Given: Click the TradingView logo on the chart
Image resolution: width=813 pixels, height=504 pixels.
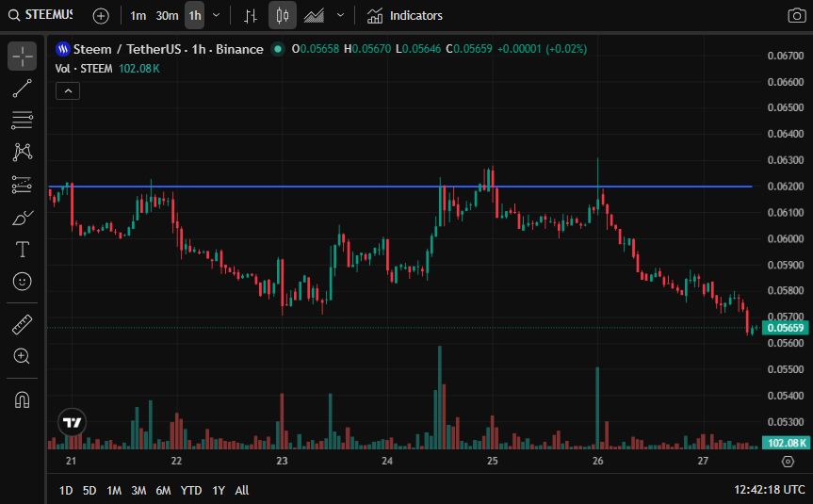Looking at the screenshot, I should click(x=73, y=423).
